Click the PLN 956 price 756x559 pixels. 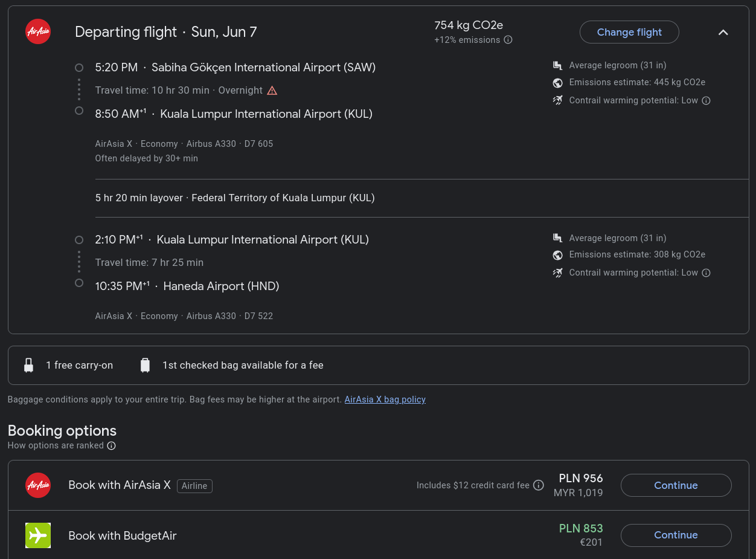point(581,478)
